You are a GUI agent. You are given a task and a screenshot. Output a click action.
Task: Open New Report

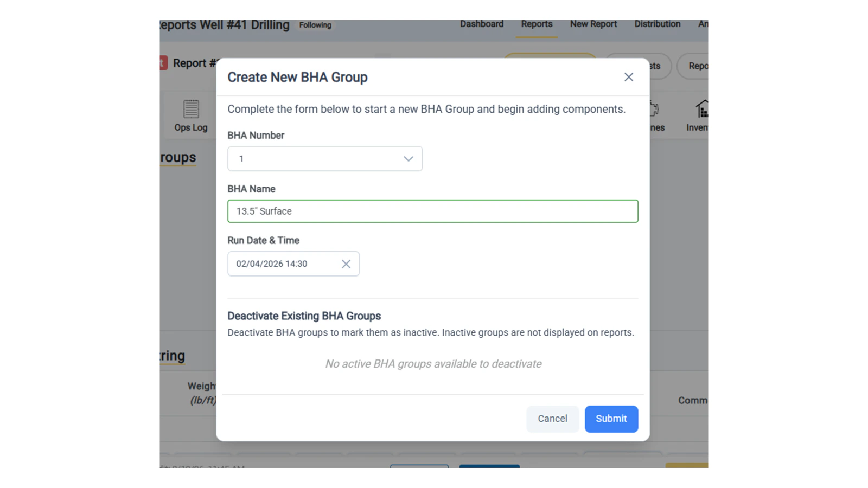593,24
